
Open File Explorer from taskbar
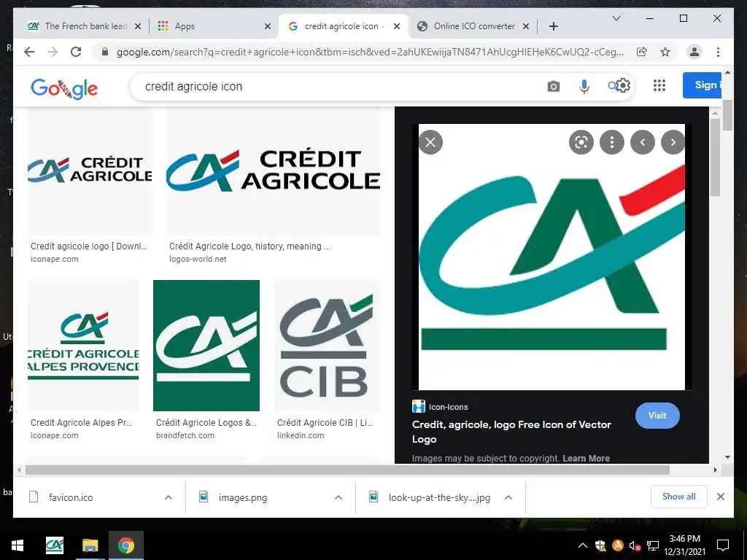coord(90,545)
